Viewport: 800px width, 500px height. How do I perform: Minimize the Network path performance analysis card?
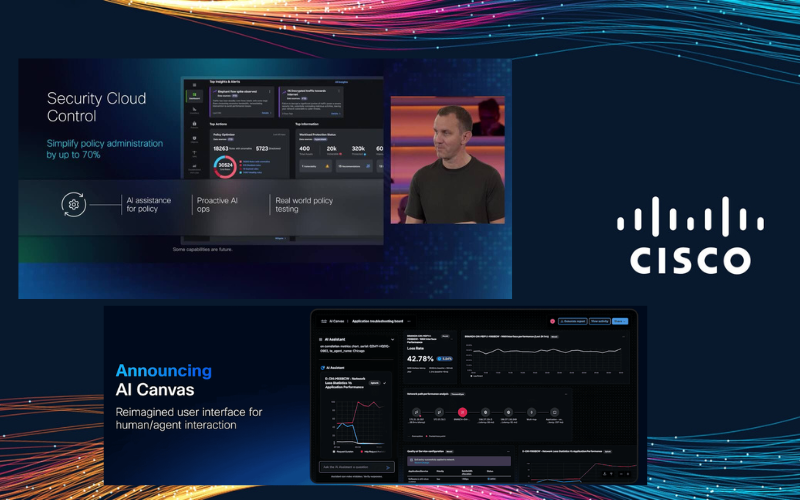click(x=566, y=394)
